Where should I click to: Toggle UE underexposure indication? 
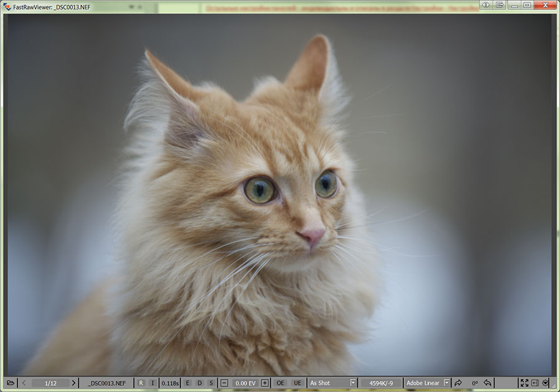297,383
